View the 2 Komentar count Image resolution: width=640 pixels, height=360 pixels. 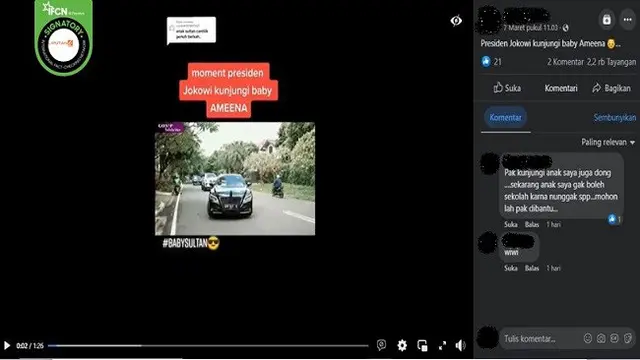[565, 62]
